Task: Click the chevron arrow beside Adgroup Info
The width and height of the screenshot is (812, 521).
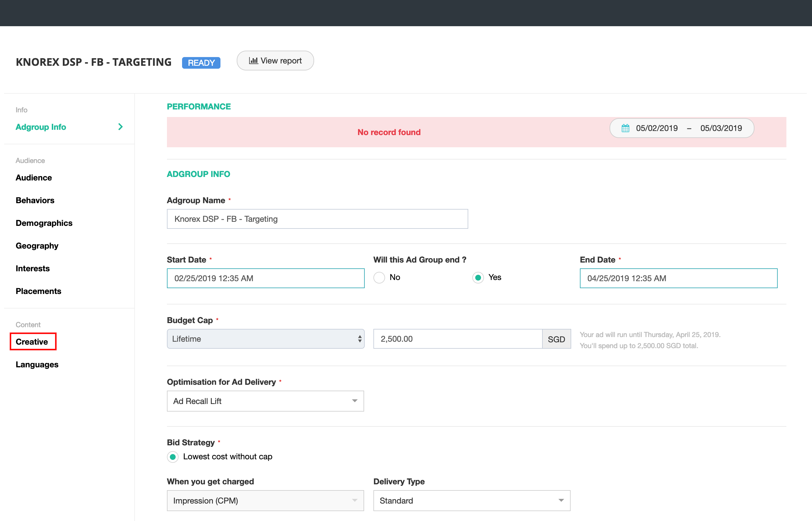Action: tap(120, 127)
